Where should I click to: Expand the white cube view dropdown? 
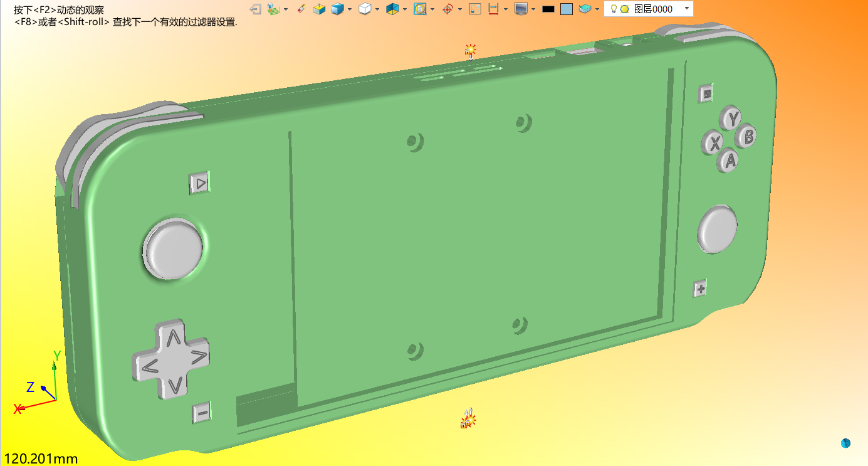377,9
